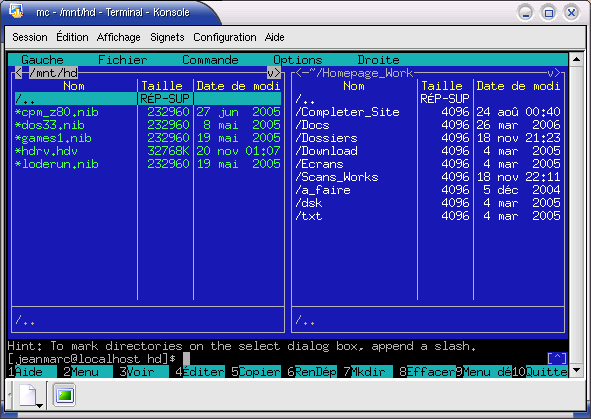Screen dimensions: 591x419
Task: Select the terminal session icon in the bottom bar
Action: 64,395
